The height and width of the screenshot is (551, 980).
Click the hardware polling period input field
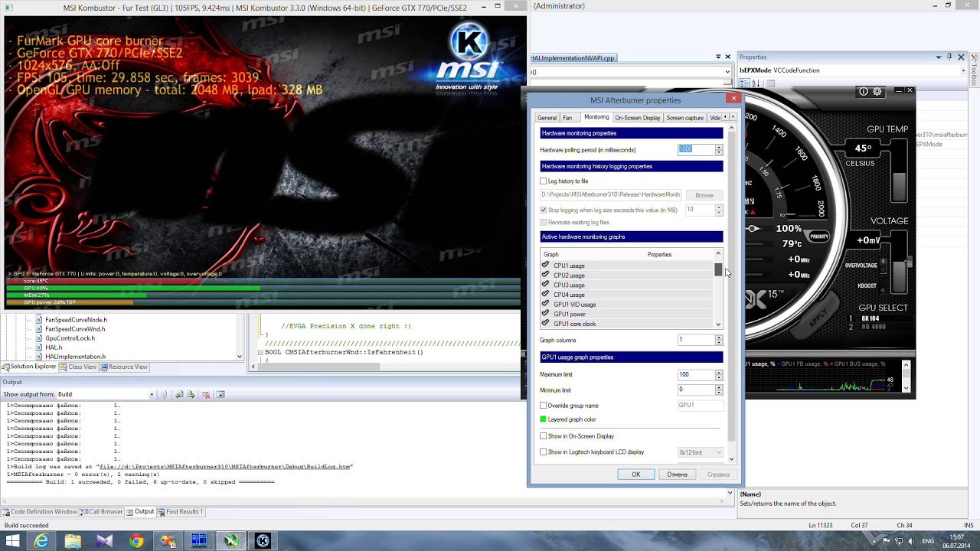tap(695, 149)
